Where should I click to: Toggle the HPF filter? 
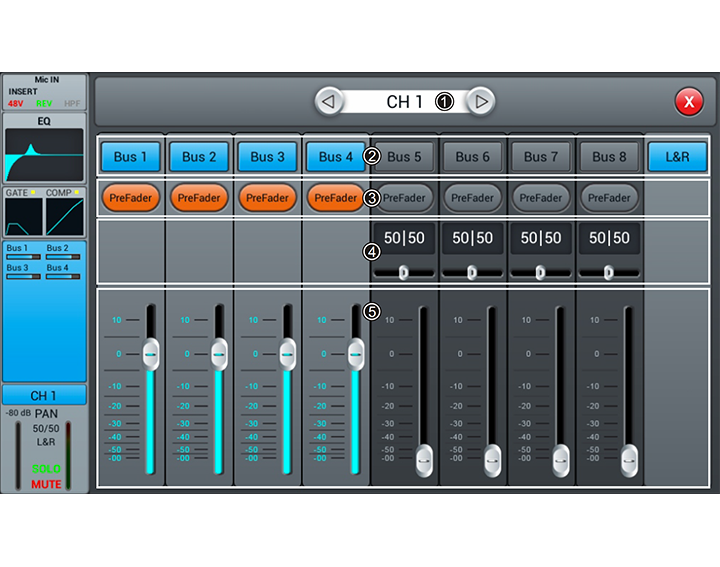72,103
